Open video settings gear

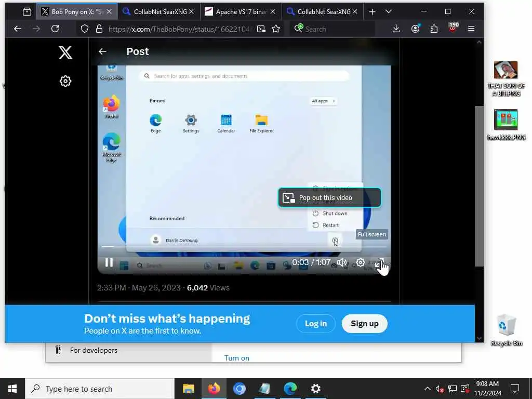[361, 262]
